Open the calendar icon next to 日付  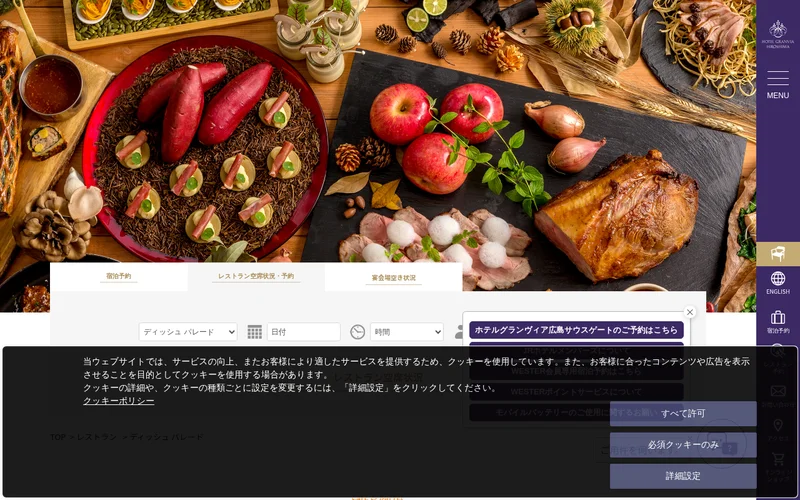click(254, 332)
